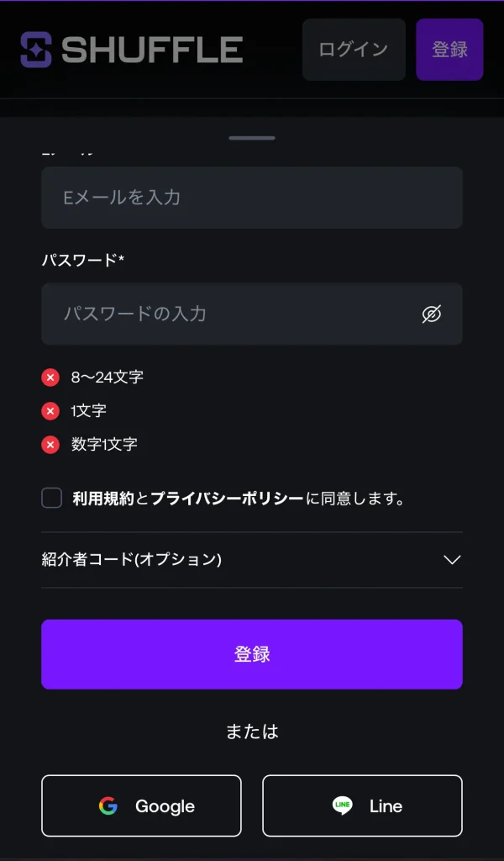The width and height of the screenshot is (504, 861).
Task: Click the 紹介者コード(オプション) label
Action: (x=132, y=560)
